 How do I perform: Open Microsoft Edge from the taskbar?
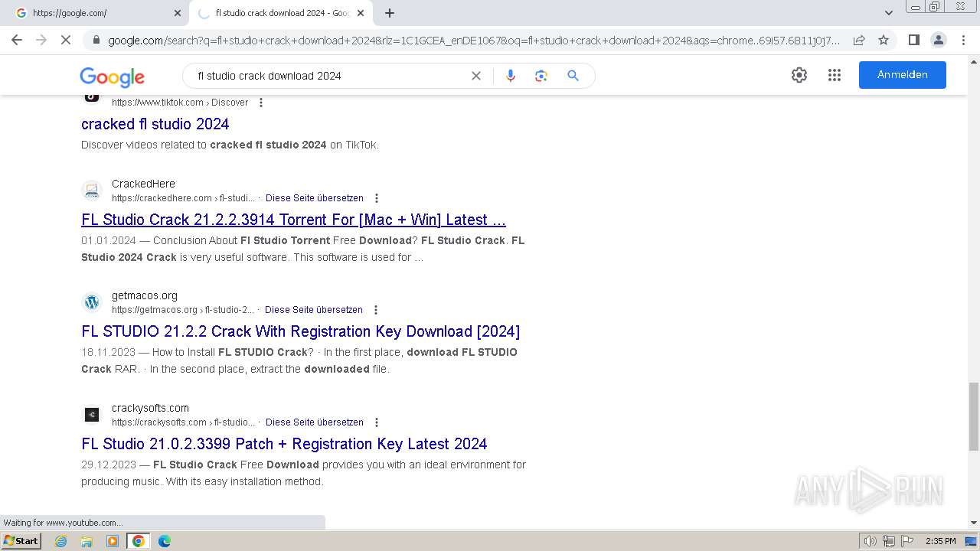click(x=164, y=541)
